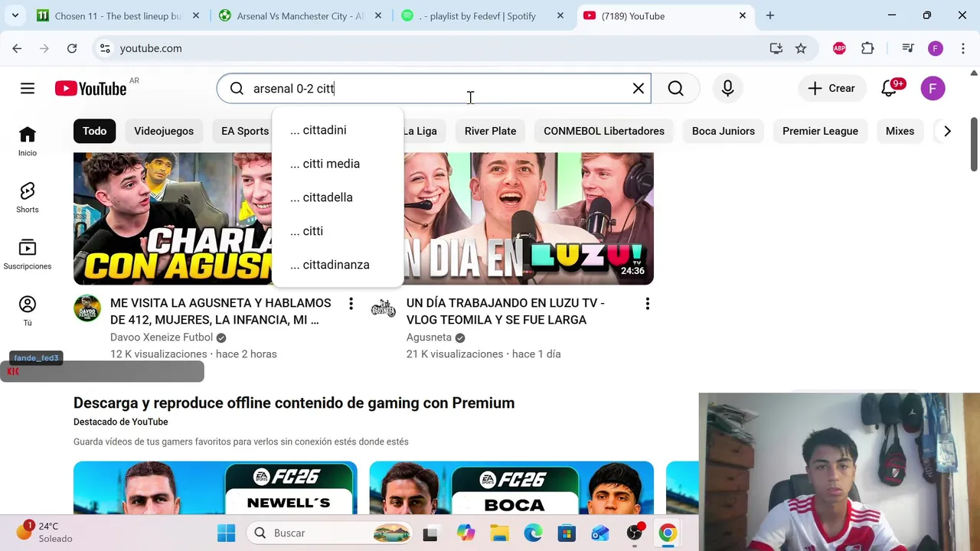Reload the YouTube page
The height and width of the screenshot is (551, 980).
(72, 48)
